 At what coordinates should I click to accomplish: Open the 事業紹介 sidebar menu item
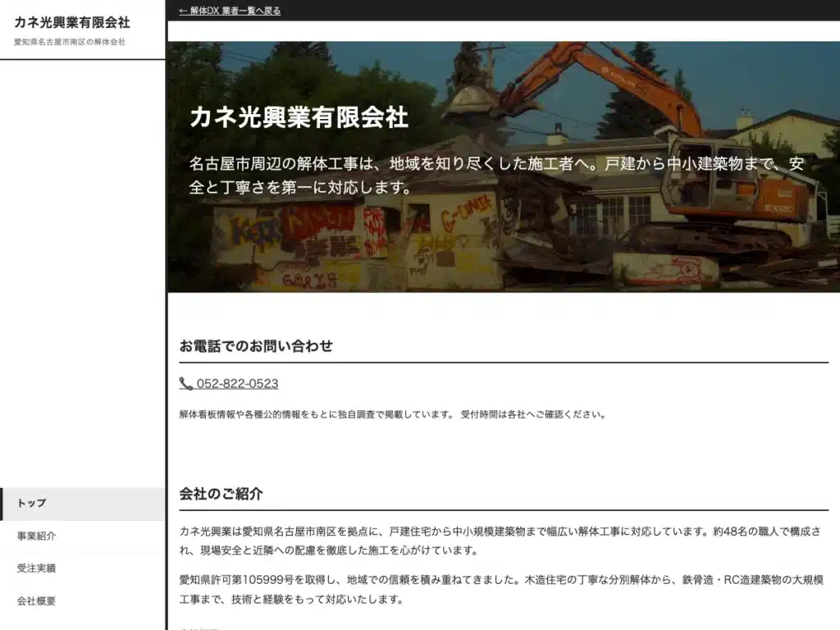[x=83, y=536]
